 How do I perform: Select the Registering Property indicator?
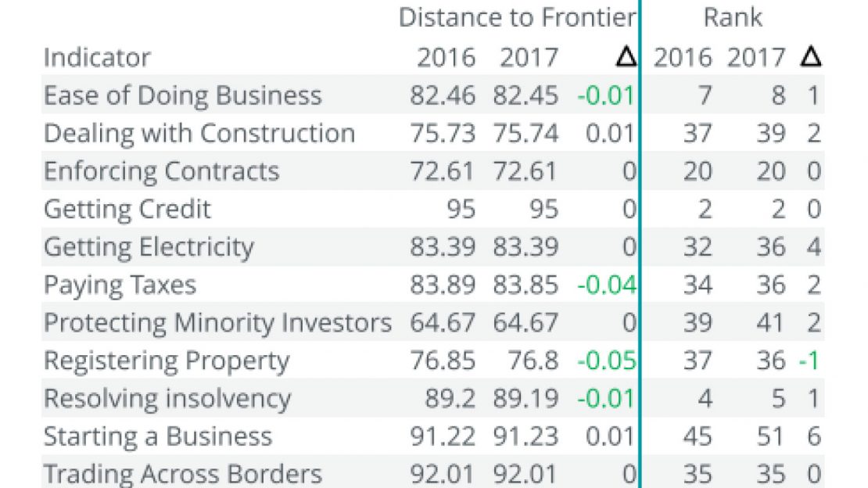point(167,361)
